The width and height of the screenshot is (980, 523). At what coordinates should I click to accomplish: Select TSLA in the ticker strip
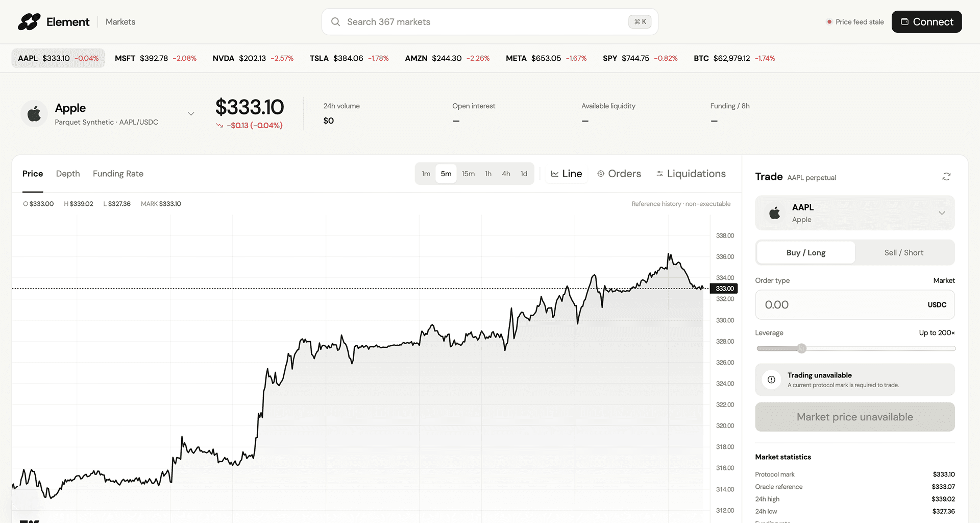349,58
